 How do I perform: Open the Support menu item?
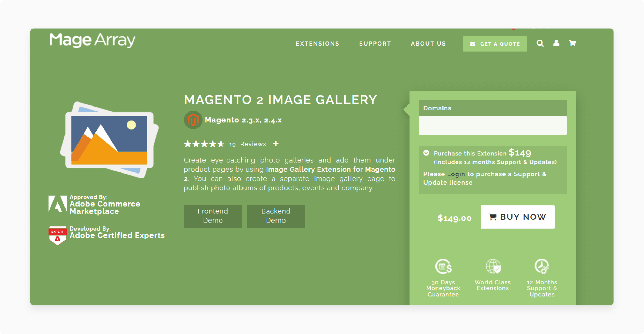click(375, 44)
